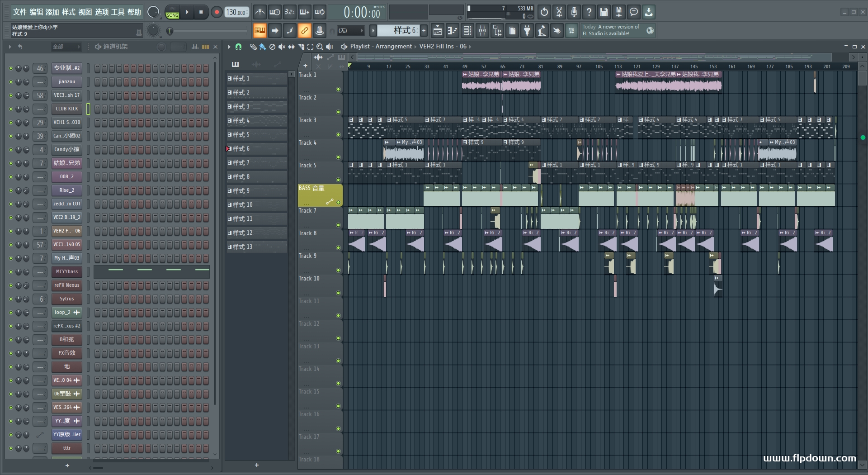Toggle the link (multilink controllers) icon
868x475 pixels.
(x=305, y=31)
